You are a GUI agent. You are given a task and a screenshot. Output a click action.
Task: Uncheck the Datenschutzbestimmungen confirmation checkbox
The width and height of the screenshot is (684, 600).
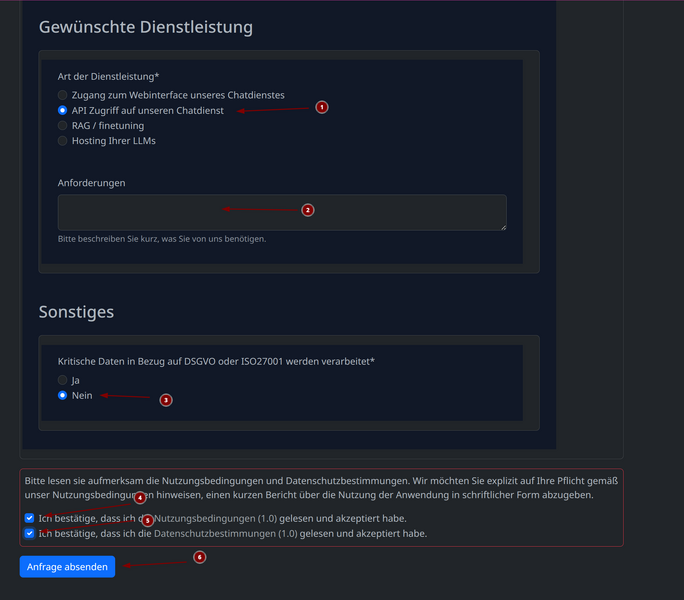pos(29,534)
